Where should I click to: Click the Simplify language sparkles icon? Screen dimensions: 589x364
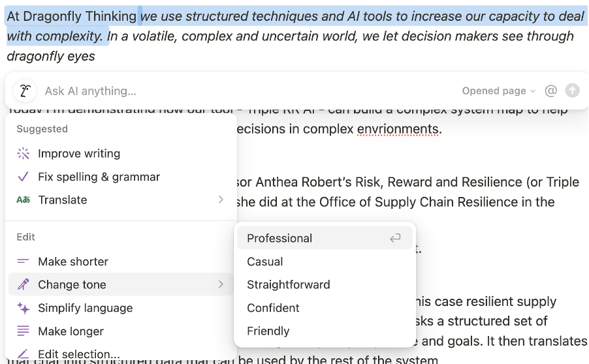(x=24, y=308)
